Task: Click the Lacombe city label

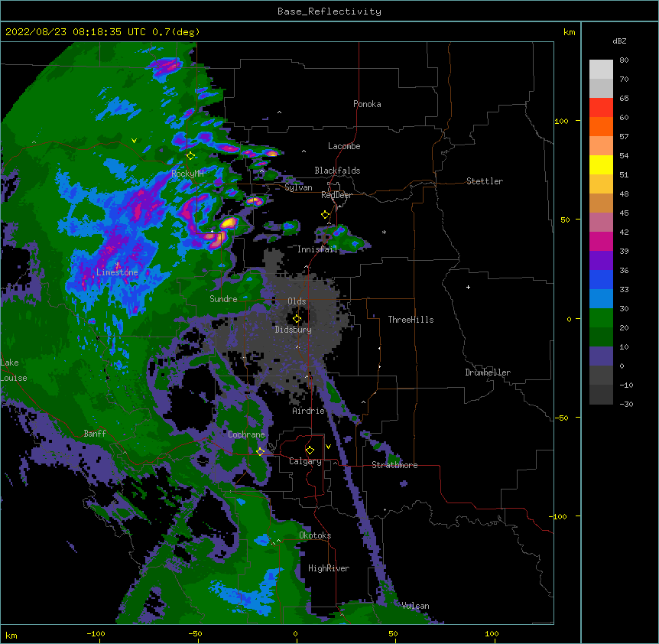Action: tap(344, 146)
